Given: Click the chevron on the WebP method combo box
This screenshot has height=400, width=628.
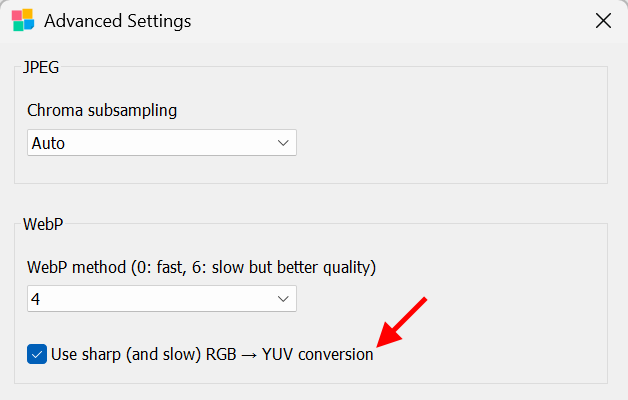Looking at the screenshot, I should [282, 299].
